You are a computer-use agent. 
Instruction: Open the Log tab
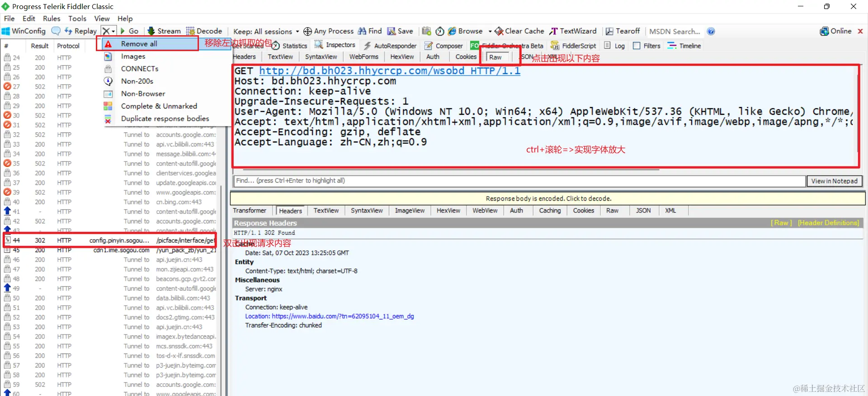tap(615, 46)
